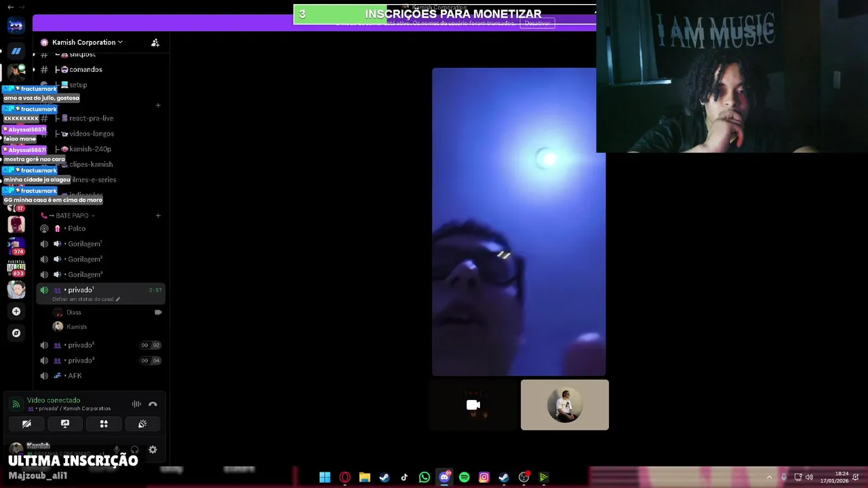The height and width of the screenshot is (488, 868).
Task: Join the privado² voice channel
Action: pyautogui.click(x=99, y=345)
